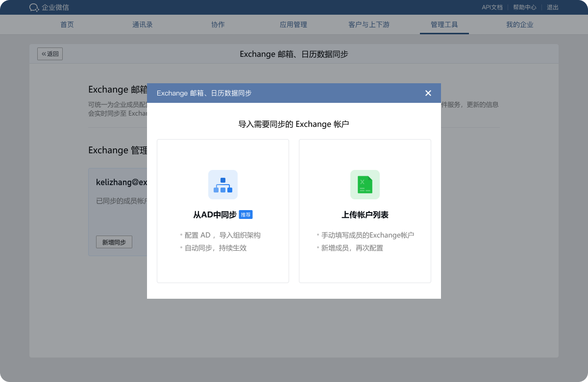This screenshot has height=382, width=588.
Task: Open the 首页 tab
Action: click(x=67, y=24)
